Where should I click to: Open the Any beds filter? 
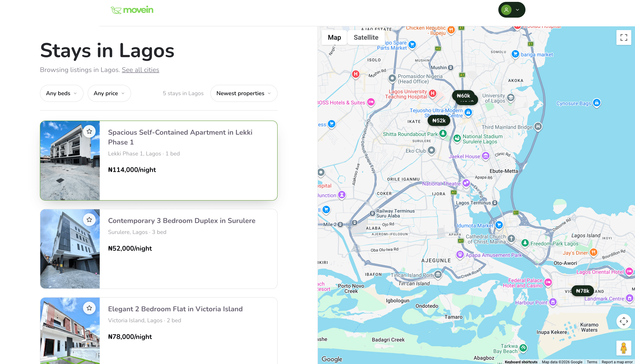click(61, 93)
